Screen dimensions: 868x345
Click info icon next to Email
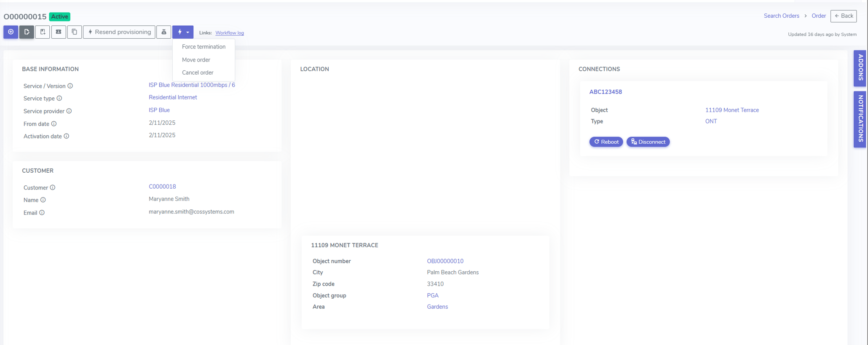click(x=42, y=213)
